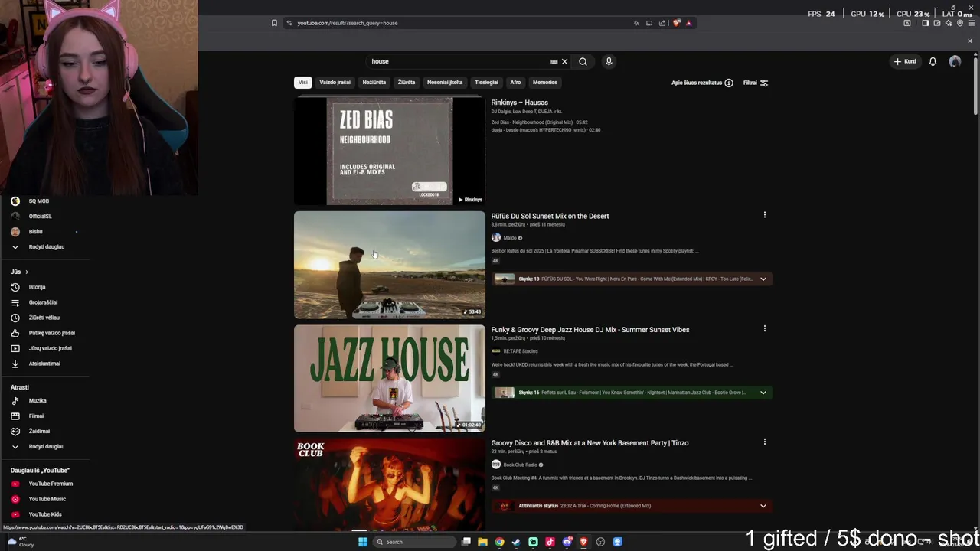Viewport: 980px width, 551px height.
Task: Open Rüfüs Du Sol Sunset Mix title
Action: coord(550,216)
